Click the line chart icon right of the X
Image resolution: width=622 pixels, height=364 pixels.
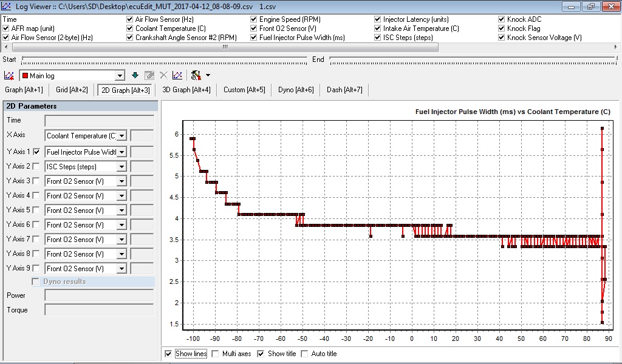click(177, 75)
